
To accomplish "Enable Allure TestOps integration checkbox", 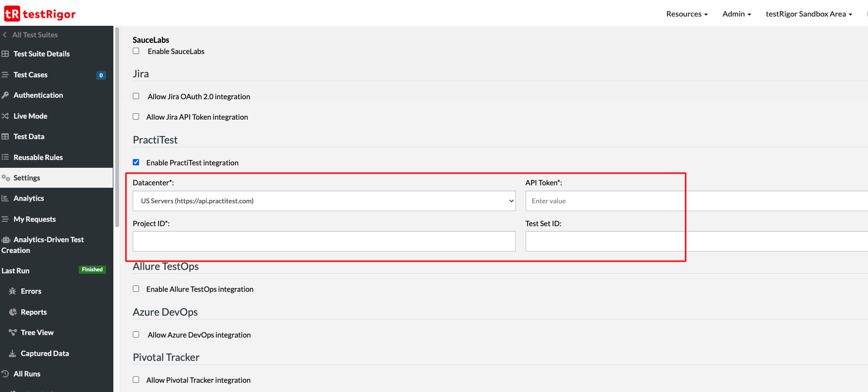I will coord(136,289).
